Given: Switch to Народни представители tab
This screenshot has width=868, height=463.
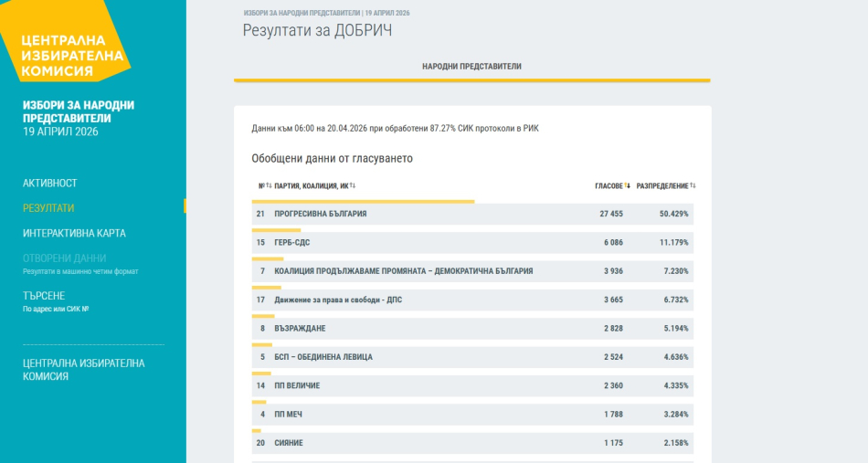Looking at the screenshot, I should coord(471,67).
